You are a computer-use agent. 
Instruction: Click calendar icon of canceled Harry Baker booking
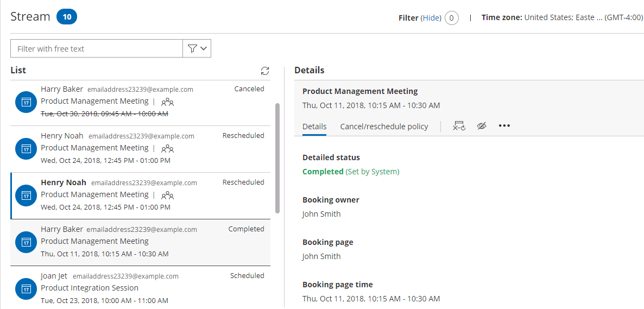26,102
